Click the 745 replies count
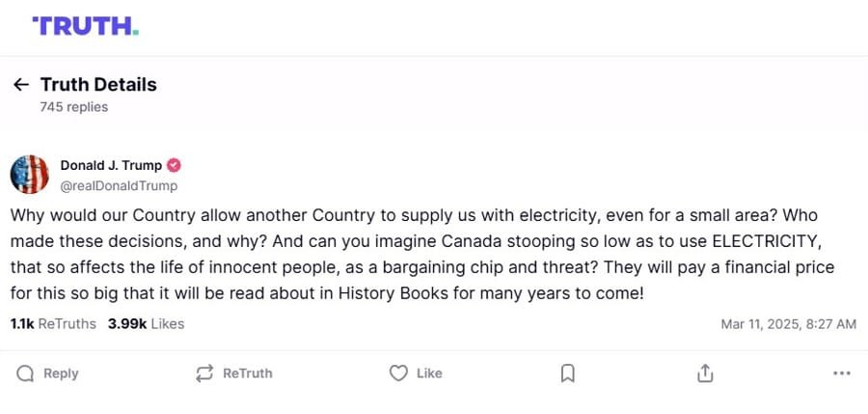The width and height of the screenshot is (868, 414). (x=74, y=107)
